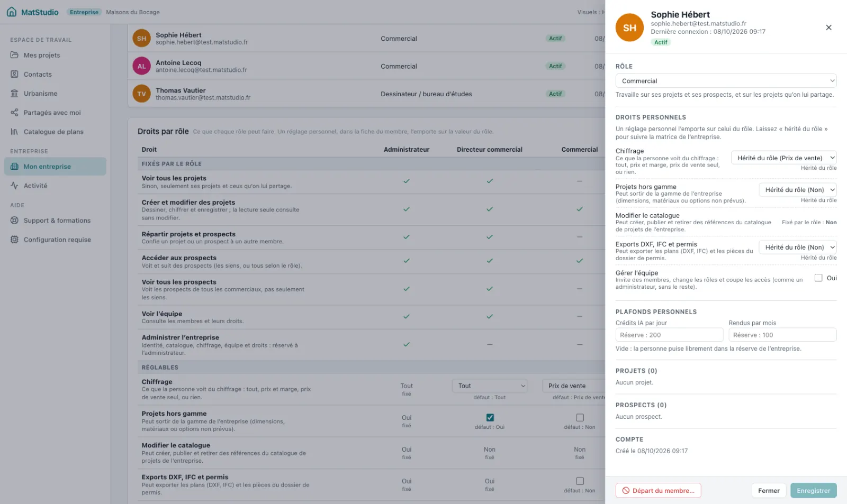The height and width of the screenshot is (504, 847).
Task: Click the Départ du membre button
Action: [x=658, y=490]
